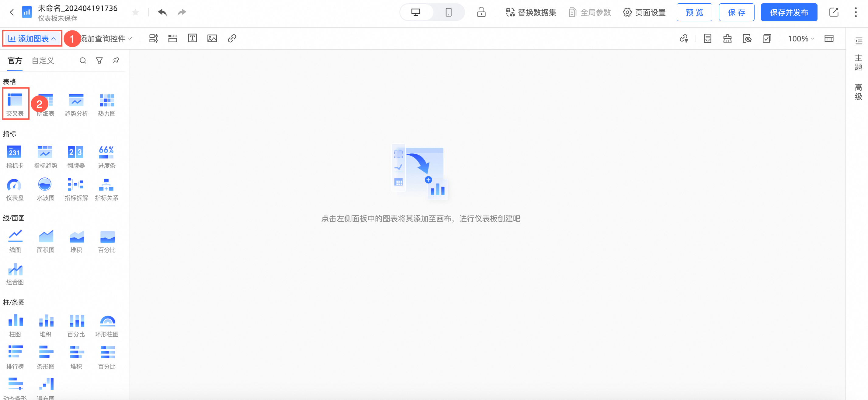This screenshot has height=400, width=868.
Task: Insert a text box widget
Action: click(192, 38)
